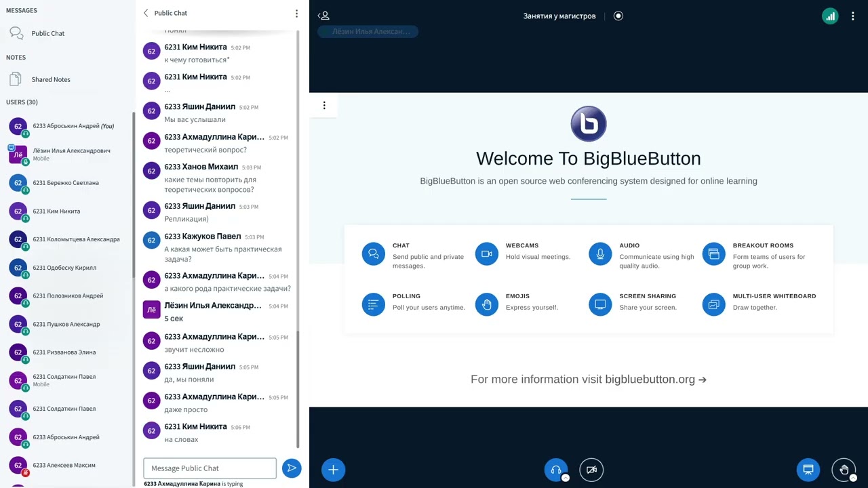Click the Public Chat speech bubble icon
Image resolution: width=868 pixels, height=488 pixels.
tap(16, 33)
